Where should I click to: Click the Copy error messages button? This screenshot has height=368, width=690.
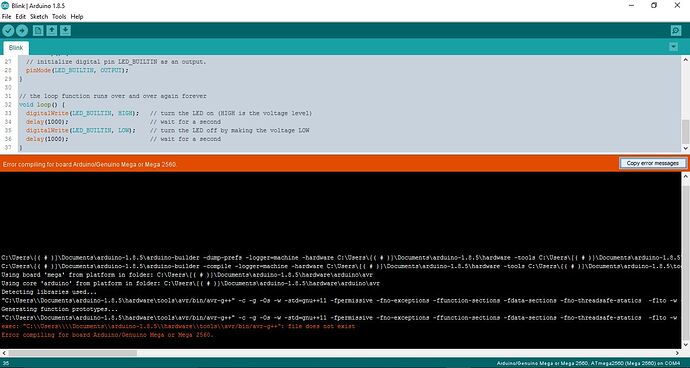click(653, 163)
